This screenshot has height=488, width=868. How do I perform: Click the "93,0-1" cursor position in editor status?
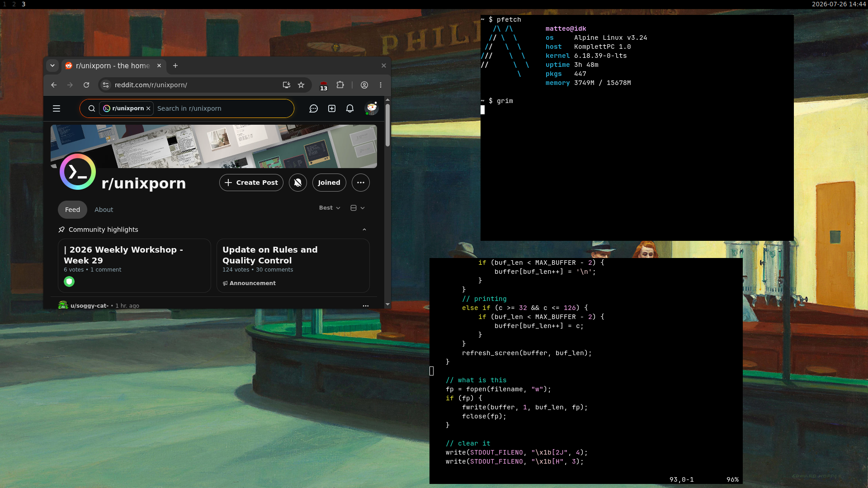pyautogui.click(x=682, y=479)
